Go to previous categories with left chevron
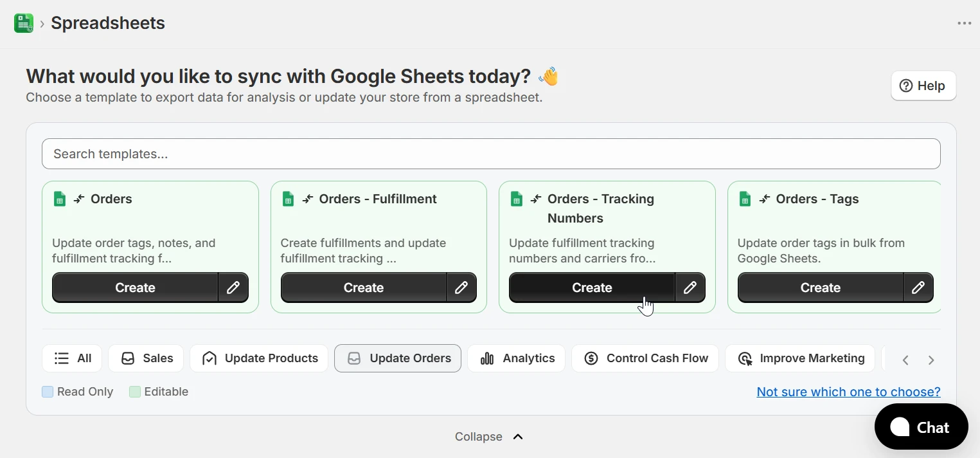The image size is (980, 458). click(x=905, y=360)
